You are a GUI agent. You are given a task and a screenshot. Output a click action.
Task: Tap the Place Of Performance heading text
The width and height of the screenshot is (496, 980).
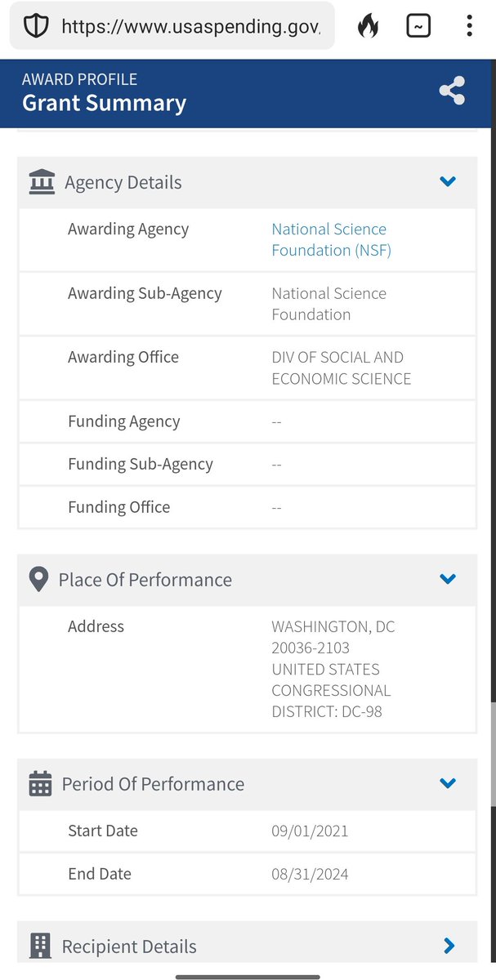click(145, 580)
